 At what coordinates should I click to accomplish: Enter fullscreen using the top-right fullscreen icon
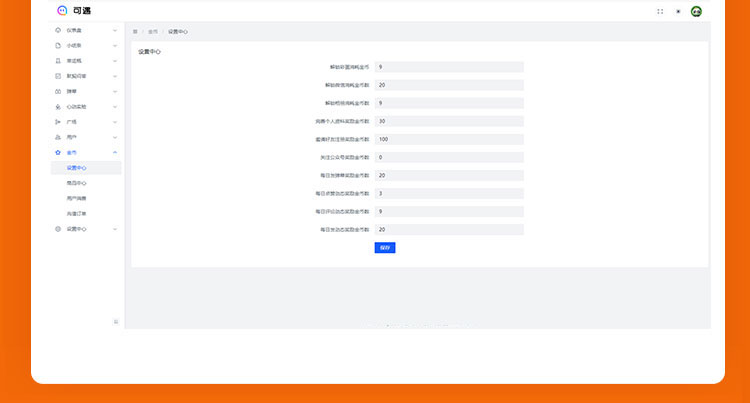660,11
